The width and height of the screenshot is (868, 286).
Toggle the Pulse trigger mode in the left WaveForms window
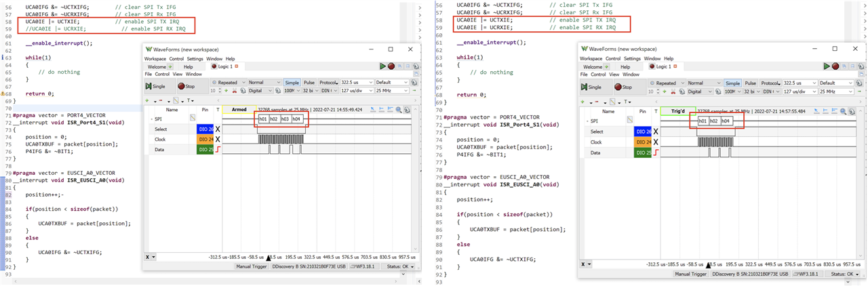[x=309, y=83]
